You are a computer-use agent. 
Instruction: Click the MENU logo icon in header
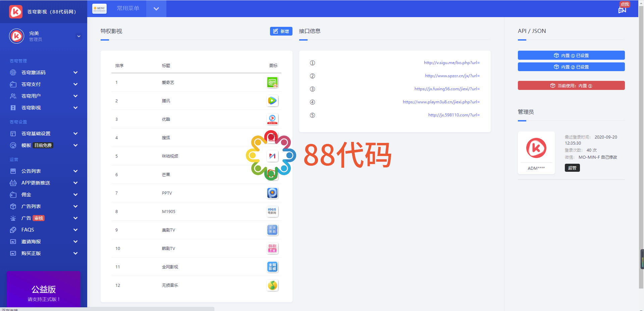[99, 8]
